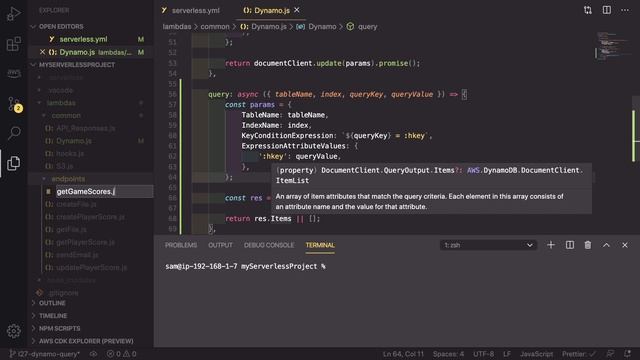
Task: Click common breadcrumb segment
Action: click(x=215, y=27)
